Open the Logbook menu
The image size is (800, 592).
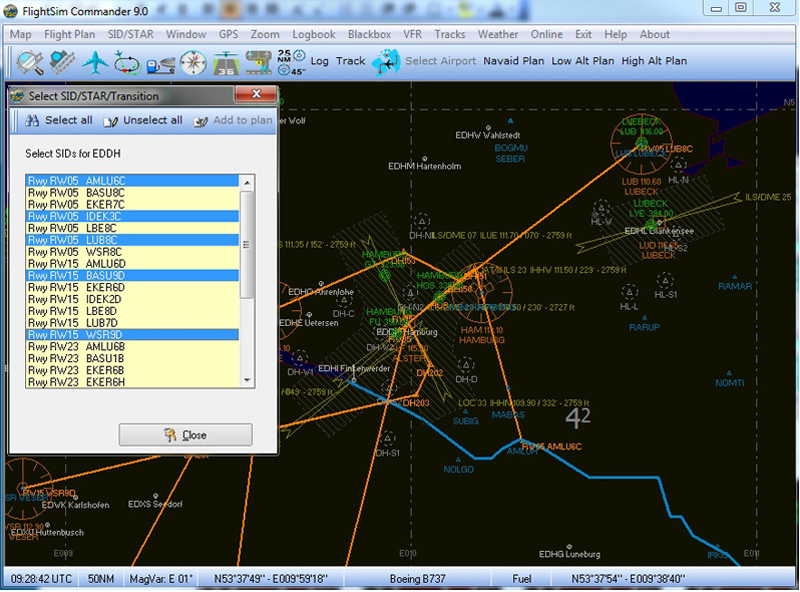(x=314, y=35)
